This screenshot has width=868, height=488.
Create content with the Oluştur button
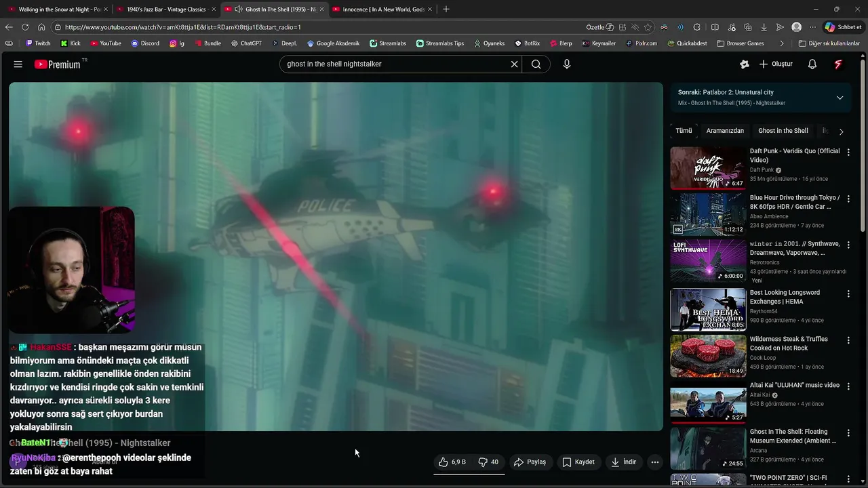click(776, 64)
